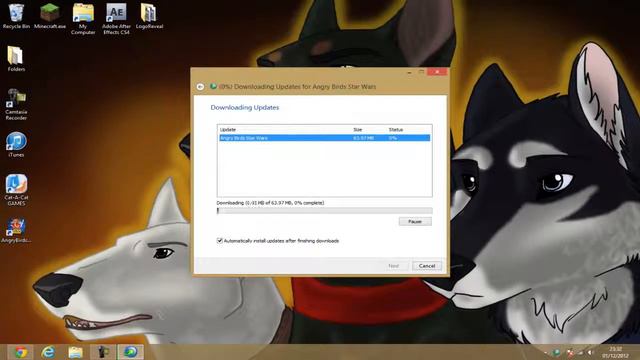Click the back arrow in the updater dialog
This screenshot has height=360, width=640.
pyautogui.click(x=200, y=87)
